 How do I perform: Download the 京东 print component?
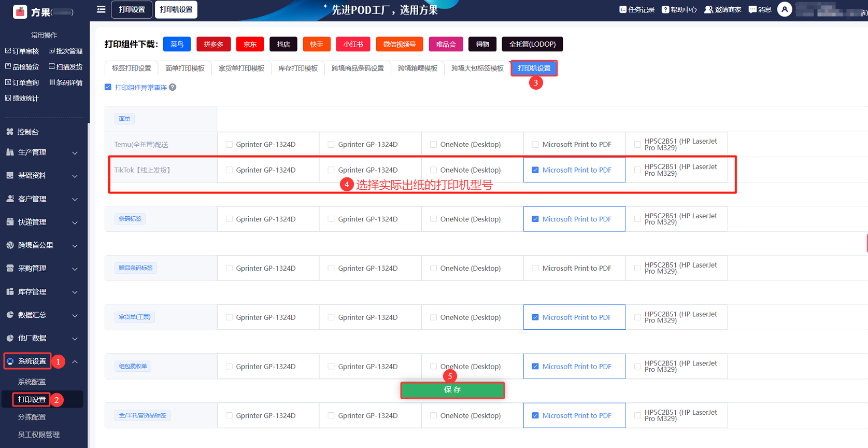point(250,44)
